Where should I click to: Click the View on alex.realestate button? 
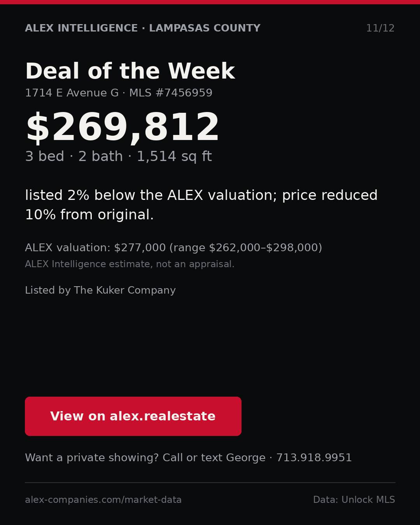[133, 416]
